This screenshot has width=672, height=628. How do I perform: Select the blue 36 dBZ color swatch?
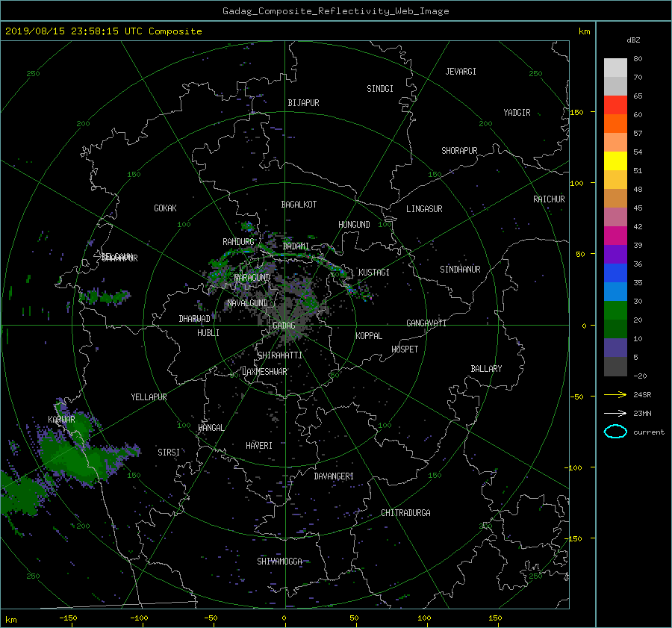pos(615,273)
